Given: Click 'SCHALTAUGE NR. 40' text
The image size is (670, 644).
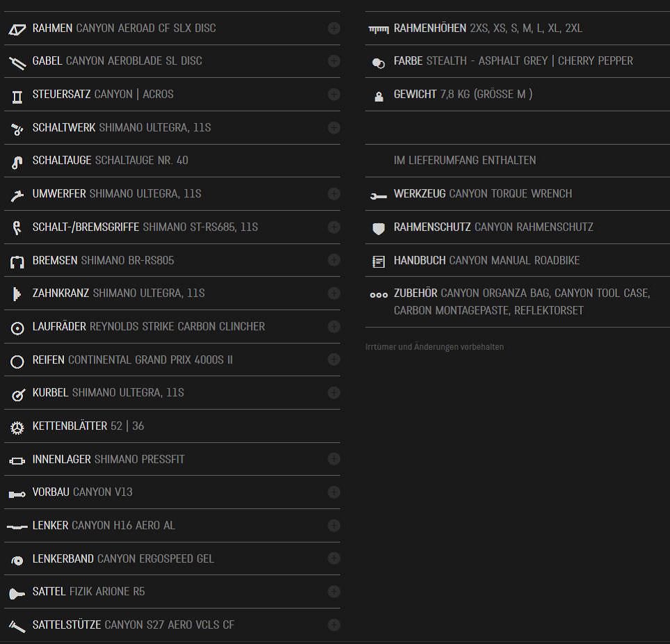Looking at the screenshot, I should pyautogui.click(x=141, y=161).
